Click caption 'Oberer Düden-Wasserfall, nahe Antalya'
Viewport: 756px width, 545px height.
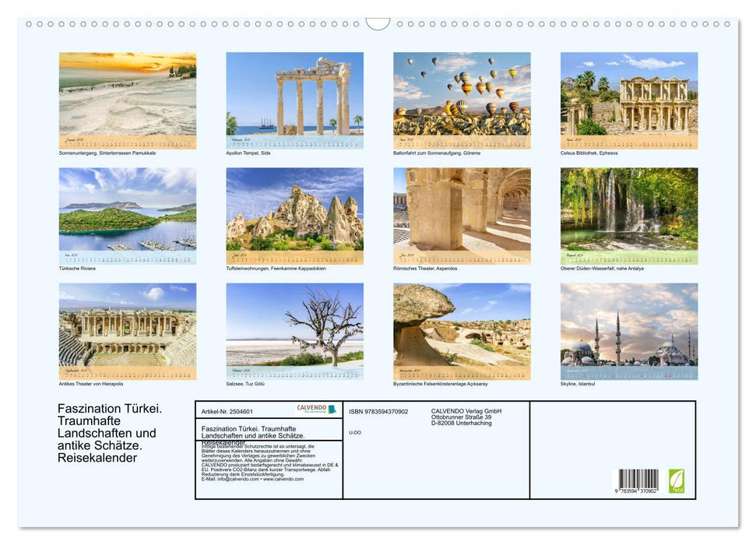[x=602, y=268]
